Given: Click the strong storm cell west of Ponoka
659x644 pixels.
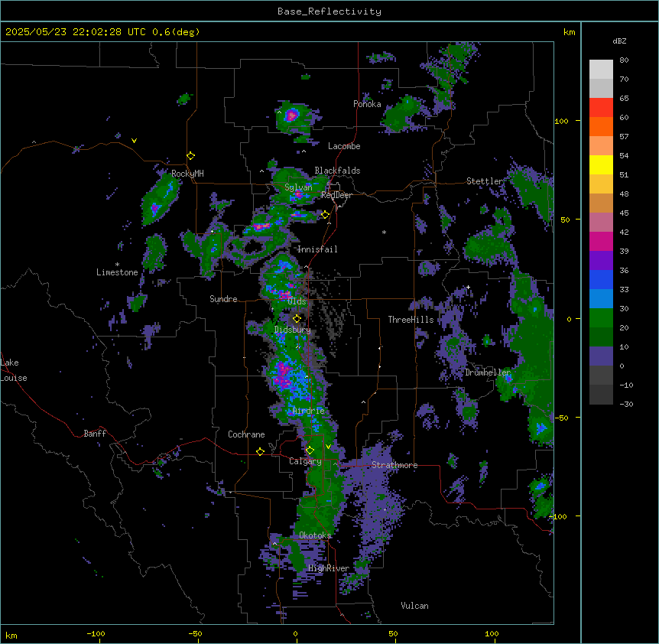Looking at the screenshot, I should [292, 115].
